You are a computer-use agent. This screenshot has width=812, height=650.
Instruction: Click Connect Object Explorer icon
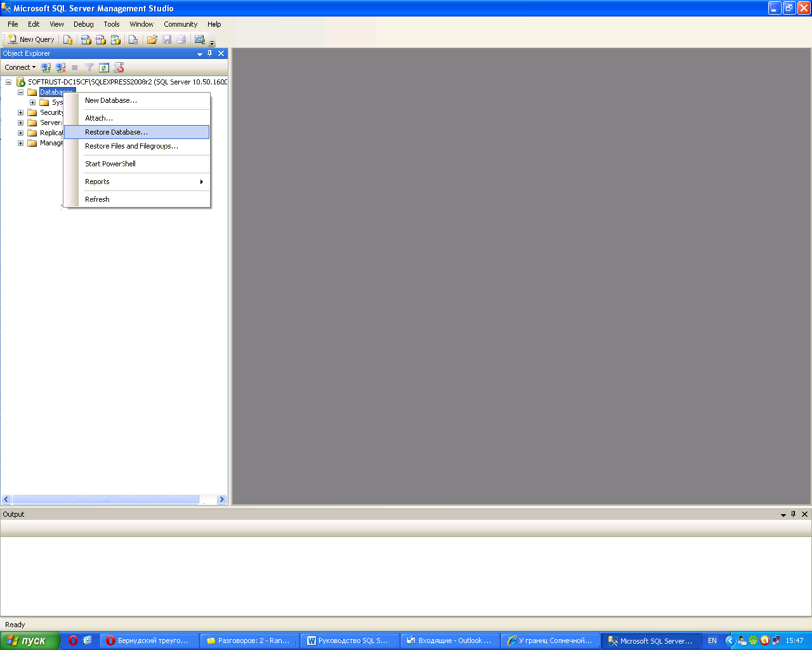[x=46, y=67]
